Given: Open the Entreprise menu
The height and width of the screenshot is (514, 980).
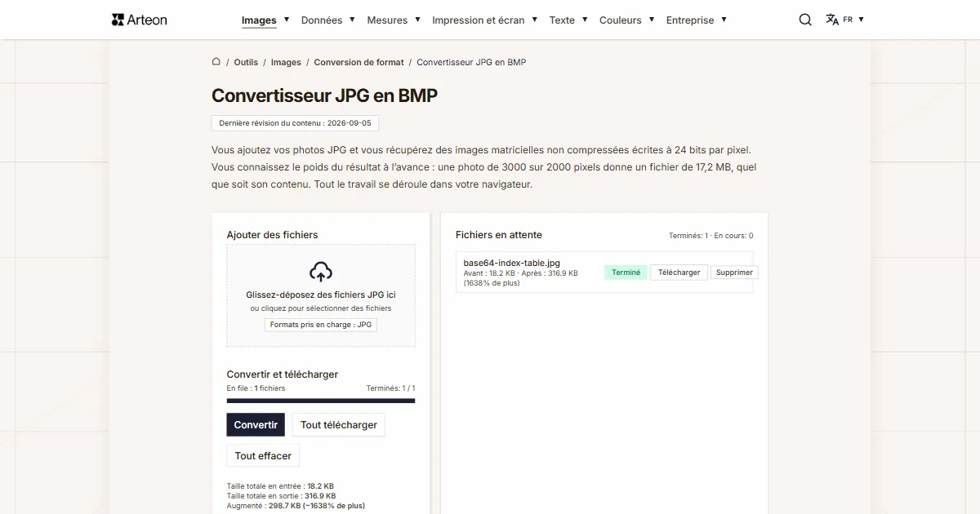Looking at the screenshot, I should pyautogui.click(x=690, y=20).
